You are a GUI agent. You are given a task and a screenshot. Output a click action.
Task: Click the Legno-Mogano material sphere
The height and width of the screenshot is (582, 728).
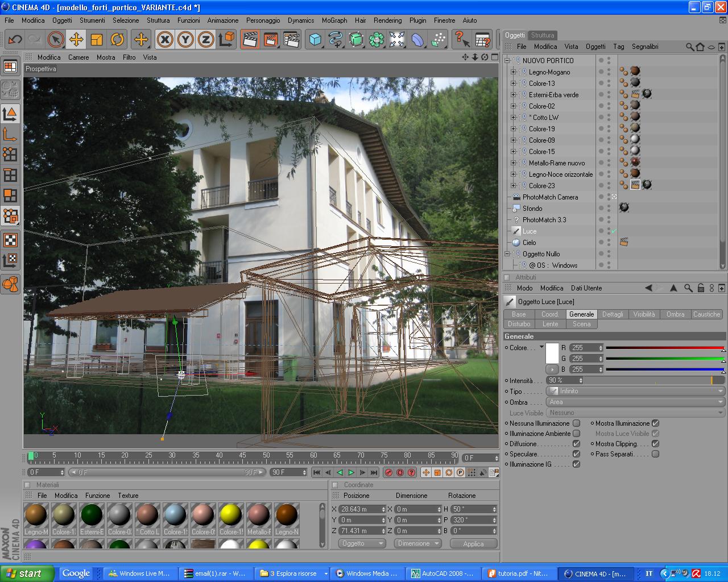pos(36,515)
